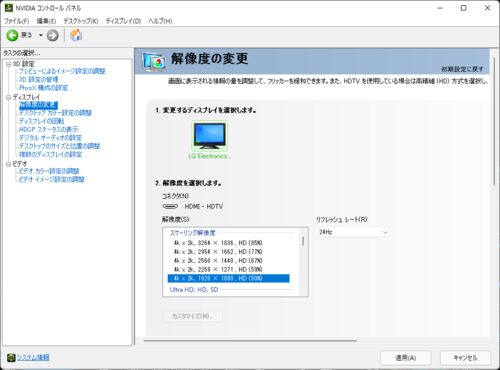Open the リフレッシュ レート 24Hz dropdown
This screenshot has width=500, height=370.
click(353, 232)
